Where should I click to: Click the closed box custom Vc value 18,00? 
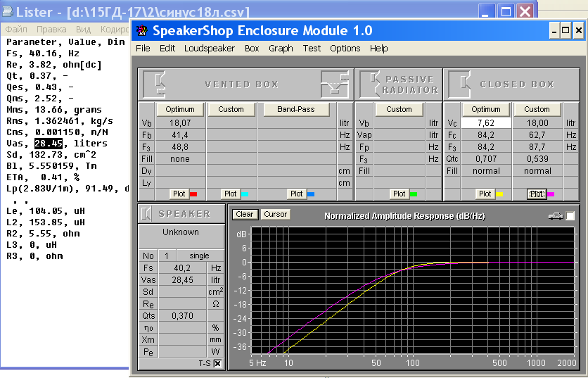click(537, 122)
